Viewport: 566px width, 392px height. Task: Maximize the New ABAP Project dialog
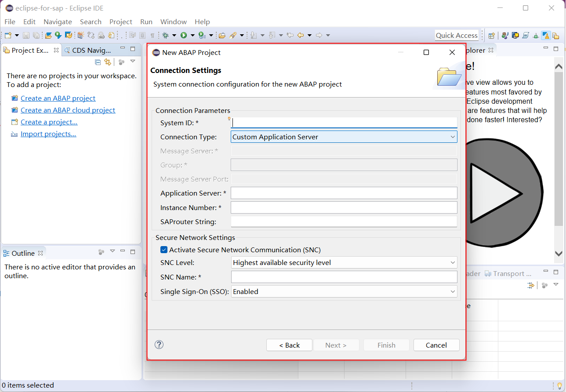[426, 52]
